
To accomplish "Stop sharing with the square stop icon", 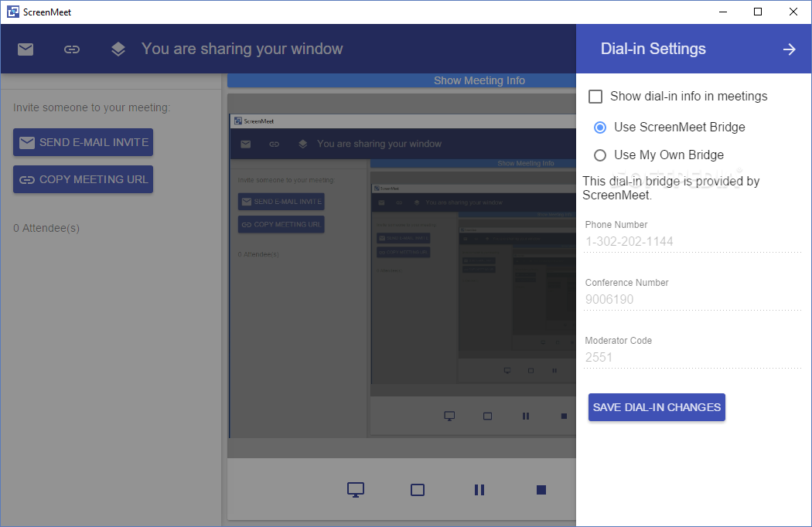I will coord(541,490).
